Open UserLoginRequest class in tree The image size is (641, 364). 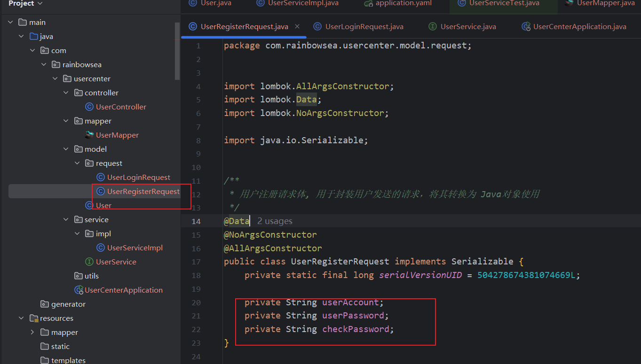coord(139,177)
